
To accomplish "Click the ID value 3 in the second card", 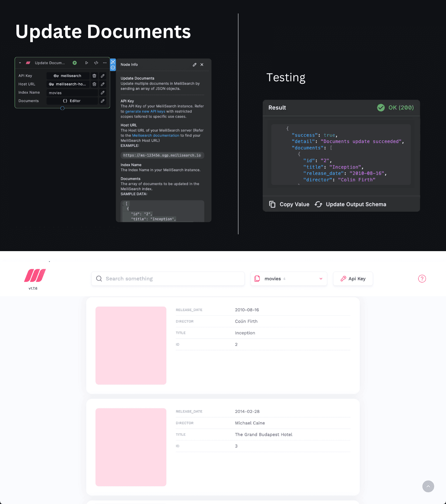I will (236, 446).
